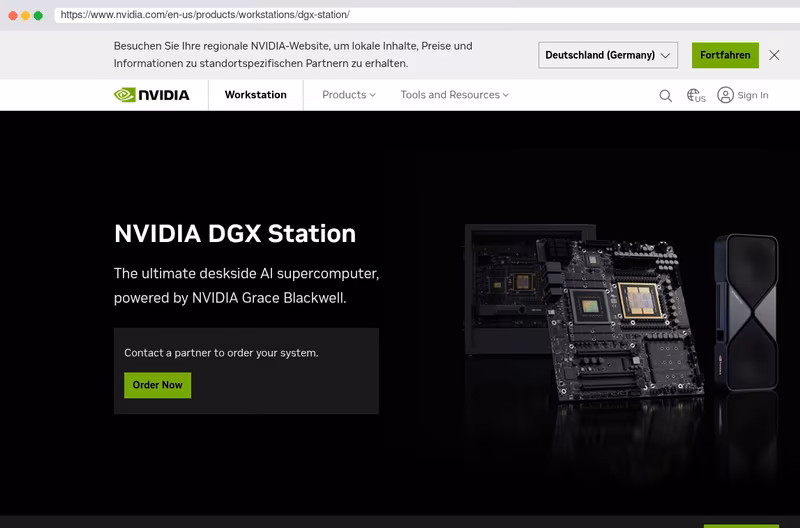The image size is (800, 528).
Task: Click the user account avatar icon
Action: pyautogui.click(x=725, y=95)
